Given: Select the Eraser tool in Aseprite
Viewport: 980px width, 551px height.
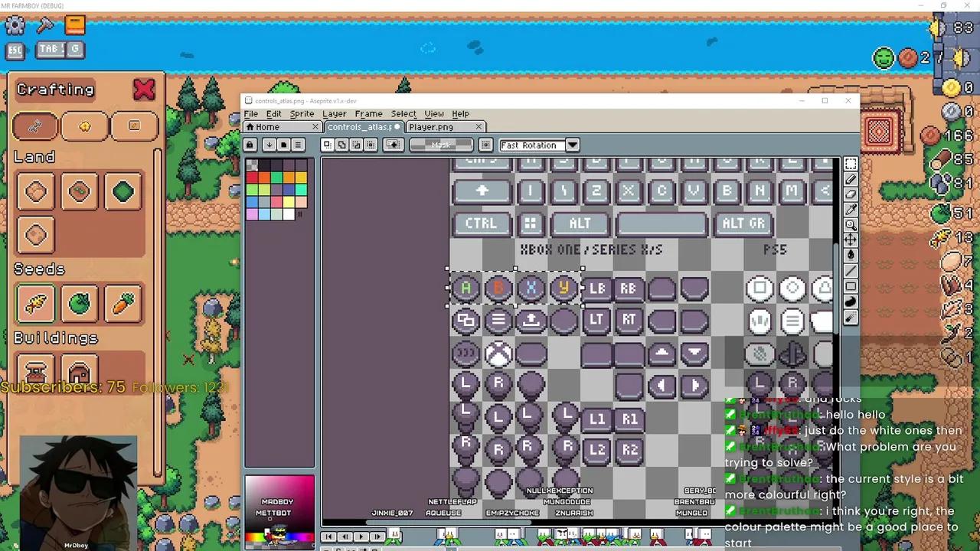Looking at the screenshot, I should [x=851, y=194].
